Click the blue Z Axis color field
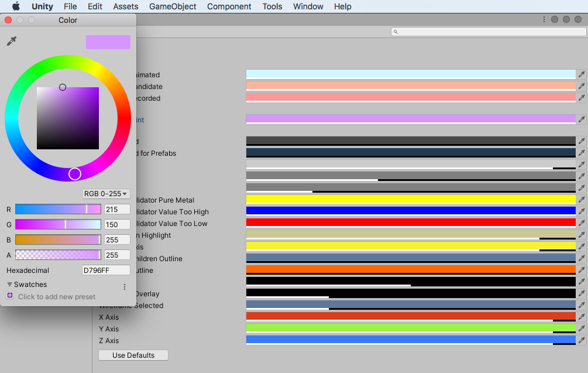This screenshot has height=373, width=588. pyautogui.click(x=411, y=340)
